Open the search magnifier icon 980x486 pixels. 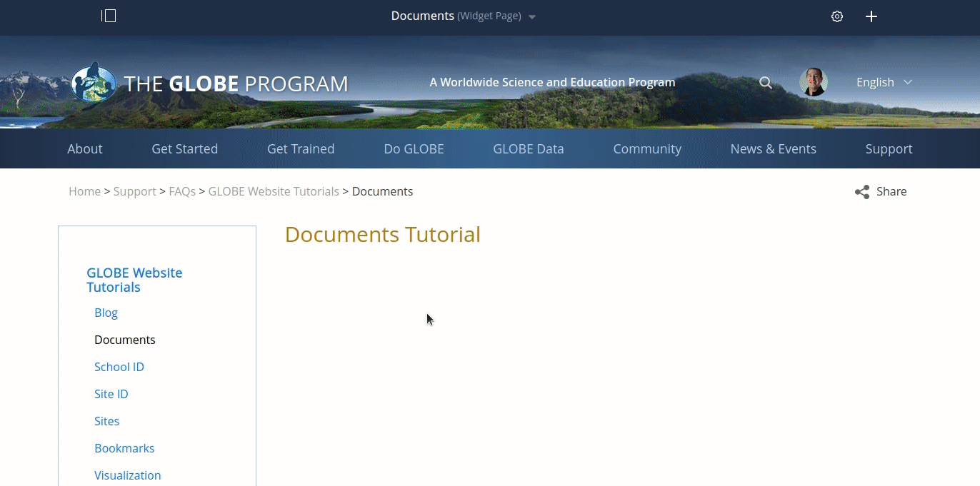(x=766, y=83)
